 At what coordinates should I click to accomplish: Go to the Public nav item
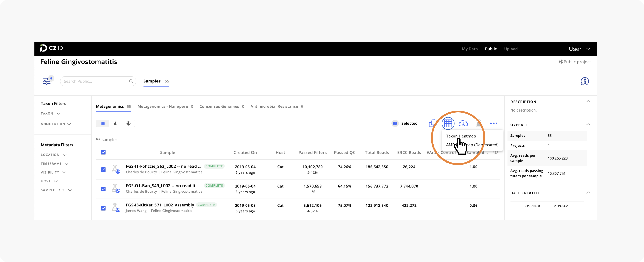click(x=491, y=49)
